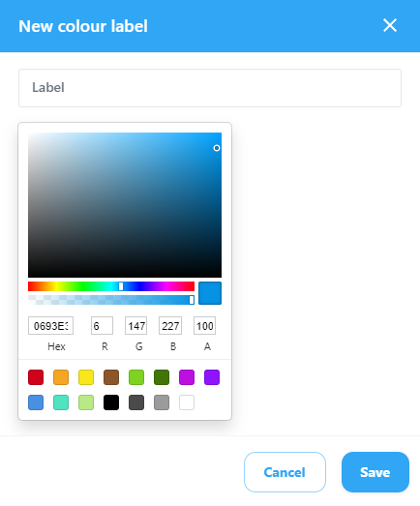Select the teal preset swatch
This screenshot has height=506, width=420.
(x=61, y=402)
